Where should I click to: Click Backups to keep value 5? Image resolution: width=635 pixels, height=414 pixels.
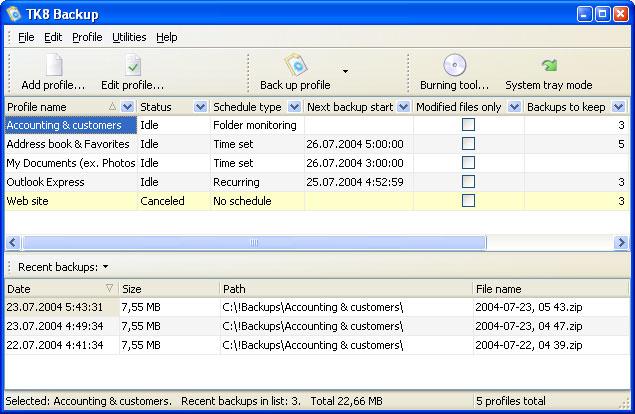click(621, 144)
